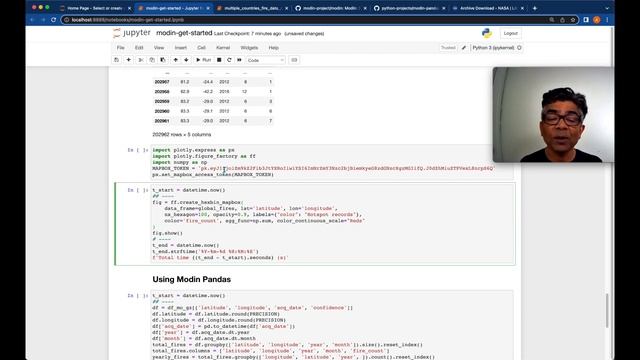
Task: Toggle the browser side panel icon
Action: tap(586, 20)
